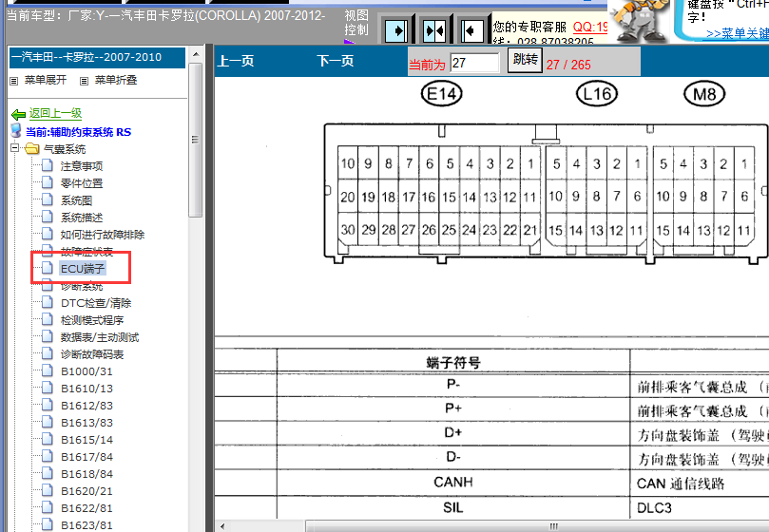Click the first view control arrow button

point(397,31)
